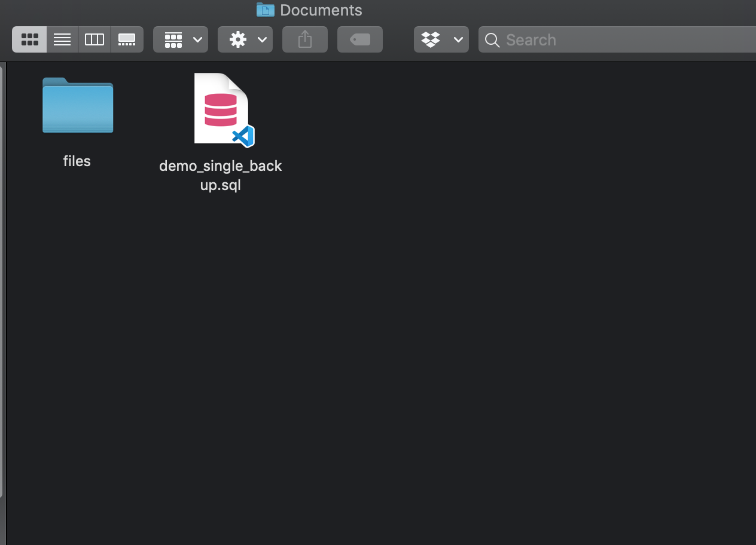Click the files folder name label
The image size is (756, 545).
tap(77, 161)
